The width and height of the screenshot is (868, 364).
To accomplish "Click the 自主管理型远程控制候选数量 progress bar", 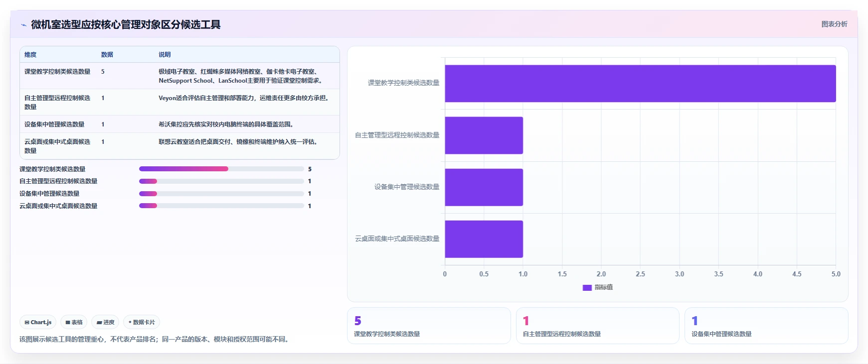I will click(221, 181).
